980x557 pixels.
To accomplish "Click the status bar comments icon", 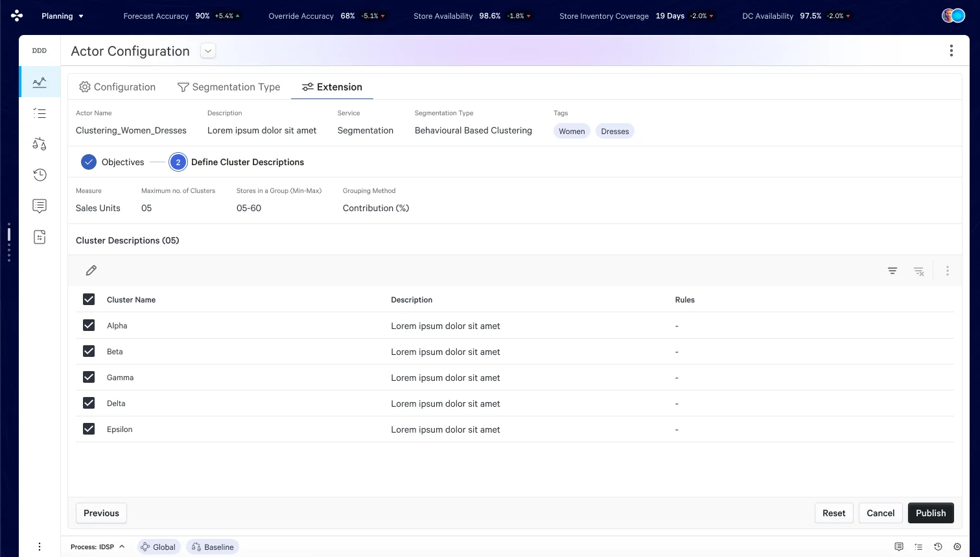I will (899, 547).
